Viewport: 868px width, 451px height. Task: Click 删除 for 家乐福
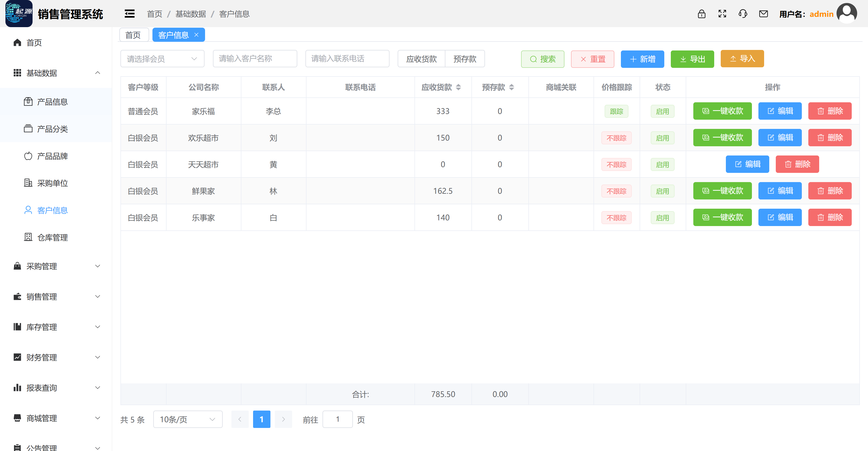point(830,111)
